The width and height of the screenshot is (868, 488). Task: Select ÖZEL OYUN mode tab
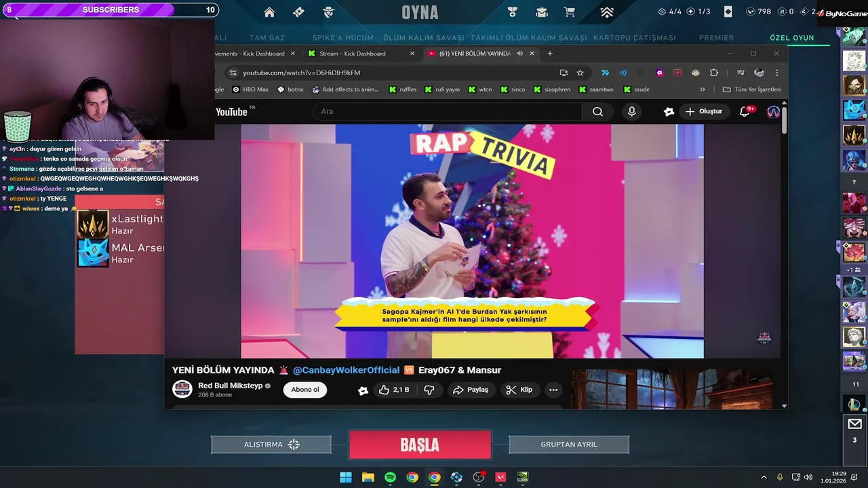click(x=792, y=38)
